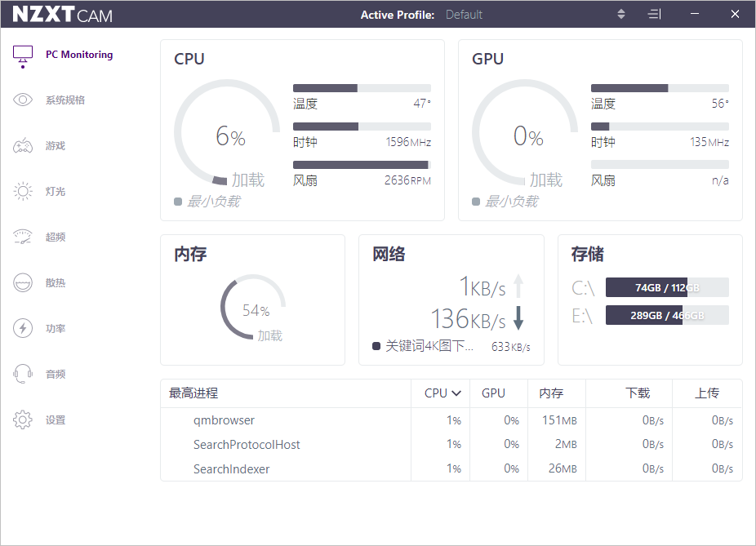756x546 pixels.
Task: Click the PC Monitoring monitor icon
Action: [23, 55]
